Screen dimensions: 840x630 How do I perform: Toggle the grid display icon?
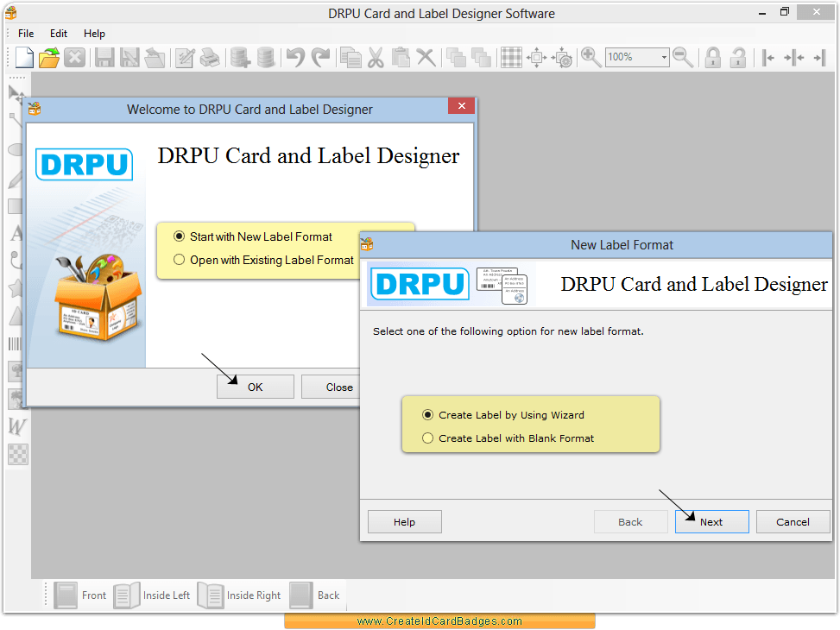pyautogui.click(x=511, y=57)
